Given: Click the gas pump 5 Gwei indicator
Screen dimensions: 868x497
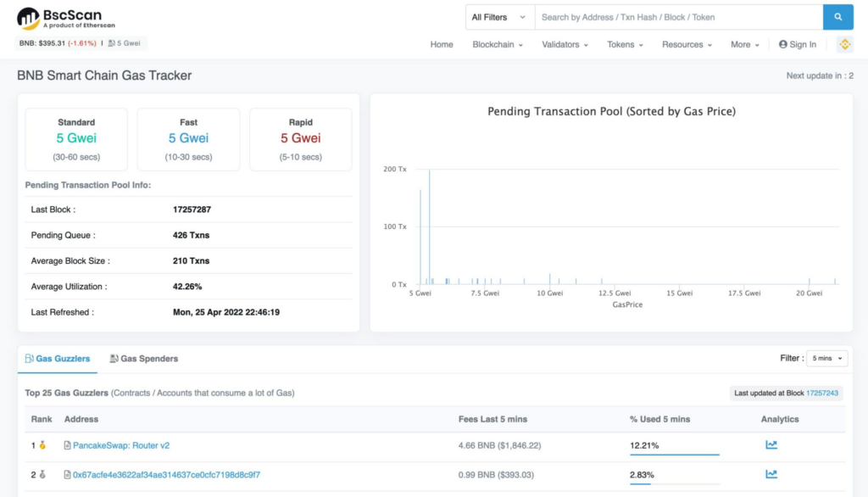Looking at the screenshot, I should (x=125, y=43).
